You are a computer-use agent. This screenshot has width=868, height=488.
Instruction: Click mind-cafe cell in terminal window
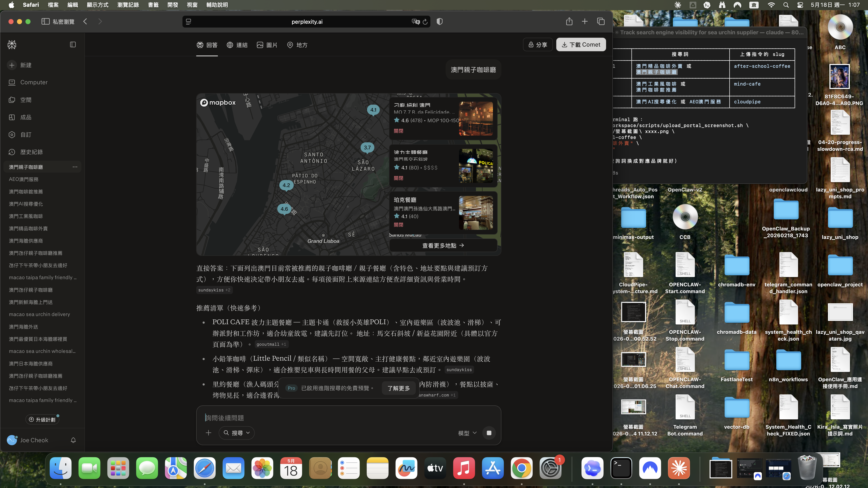tap(747, 84)
